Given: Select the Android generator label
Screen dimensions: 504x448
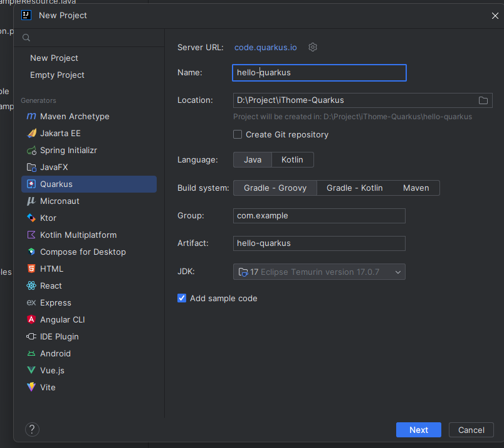Looking at the screenshot, I should [x=55, y=353].
